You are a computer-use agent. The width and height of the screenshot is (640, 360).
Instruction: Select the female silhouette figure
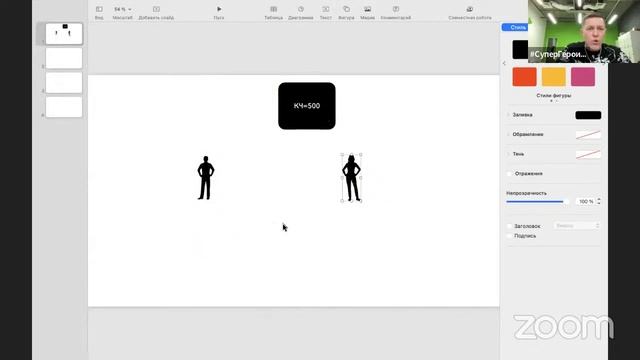(351, 178)
